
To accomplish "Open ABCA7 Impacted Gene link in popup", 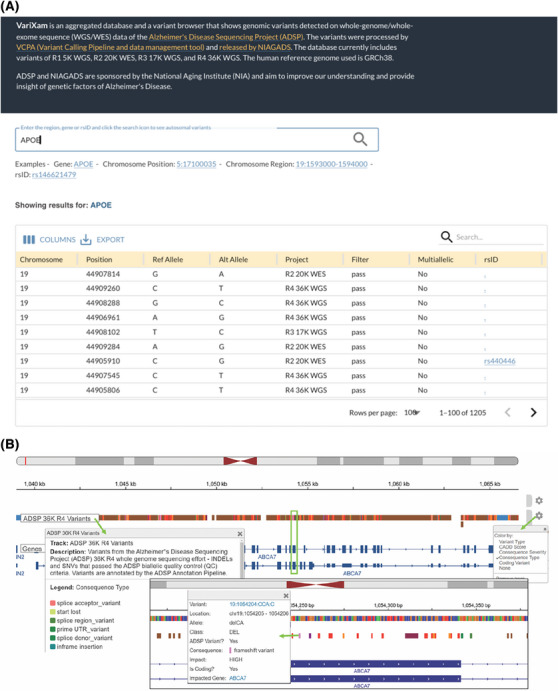I will 238,678.
